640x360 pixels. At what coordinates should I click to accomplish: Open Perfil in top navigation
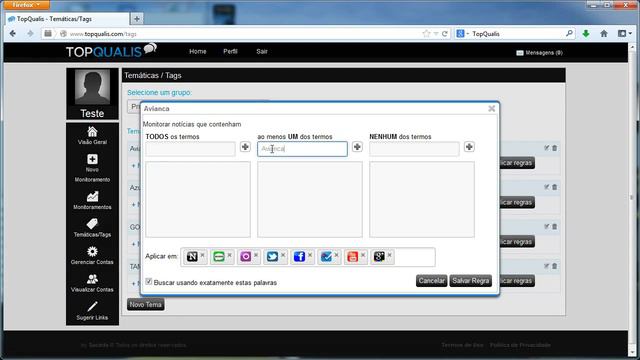click(230, 51)
